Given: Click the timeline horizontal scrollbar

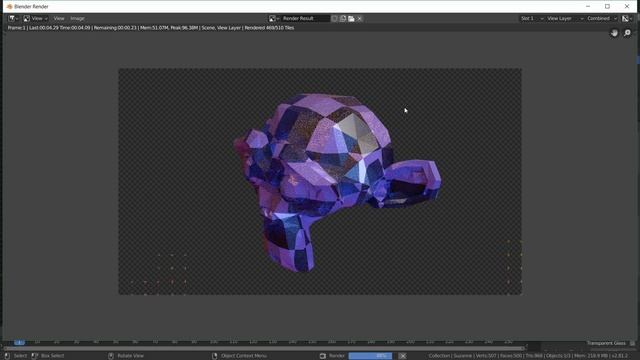Looking at the screenshot, I should click(264, 348).
